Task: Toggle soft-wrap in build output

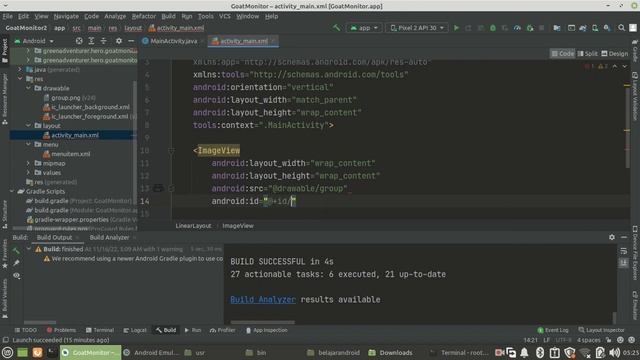Action: coord(624,251)
